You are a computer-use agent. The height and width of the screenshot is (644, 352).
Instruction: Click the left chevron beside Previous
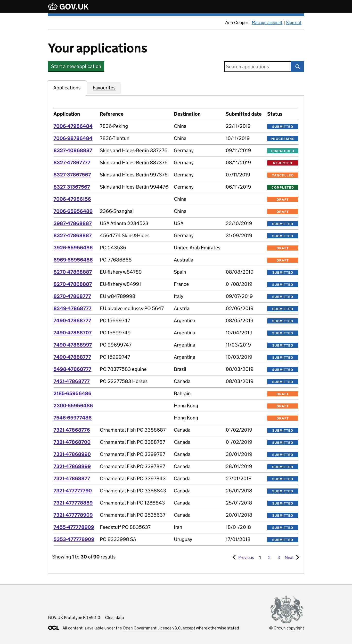point(234,557)
